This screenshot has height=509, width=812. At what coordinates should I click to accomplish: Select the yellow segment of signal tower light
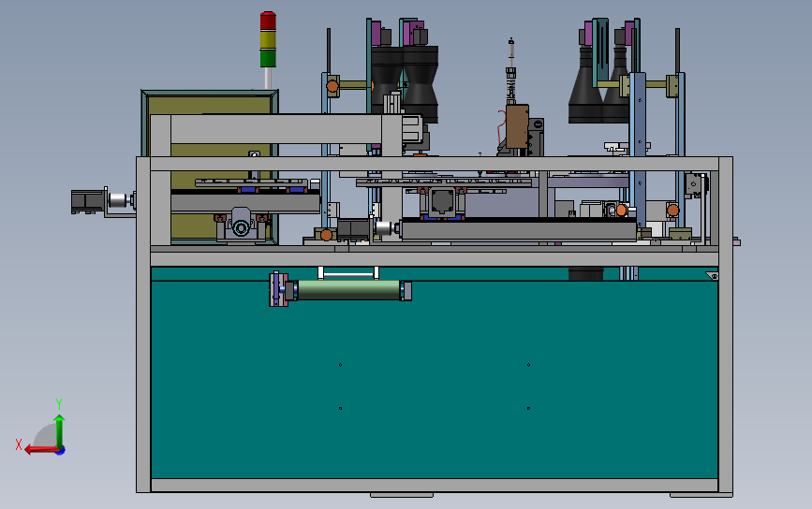(x=268, y=40)
